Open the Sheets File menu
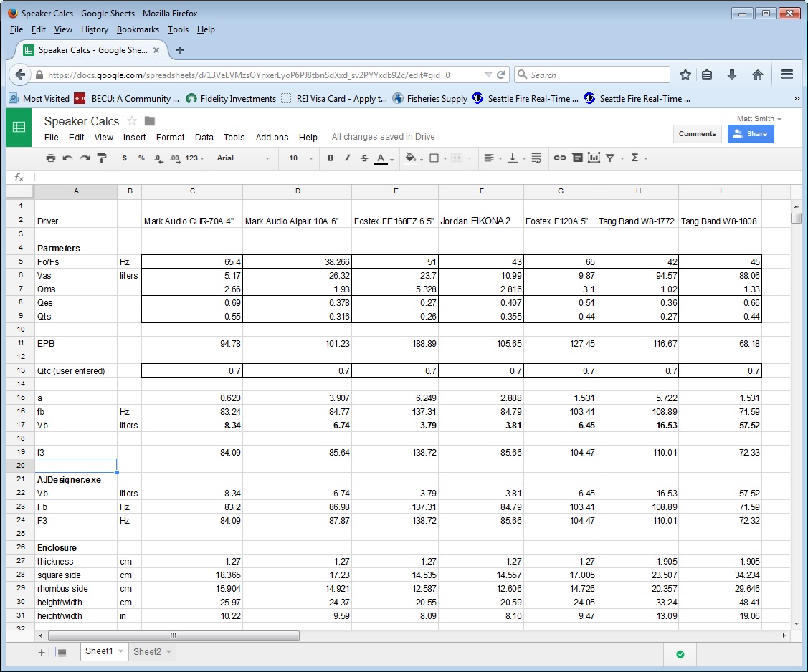Viewport: 808px width, 672px height. coord(51,137)
